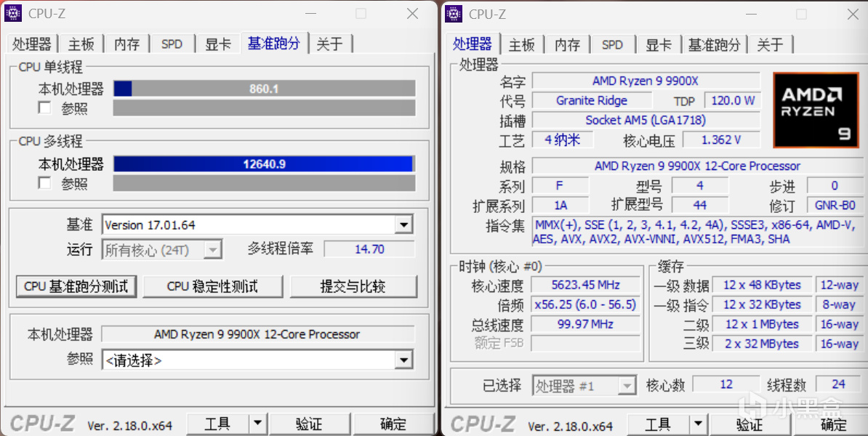868x436 pixels.
Task: Click the 提交与比较 button
Action: [x=353, y=286]
